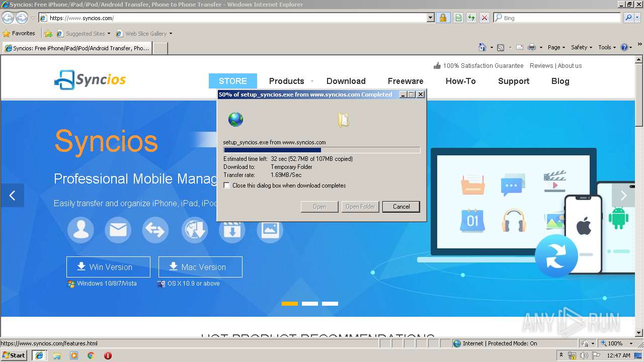Open the Page menu in command bar

click(556, 47)
